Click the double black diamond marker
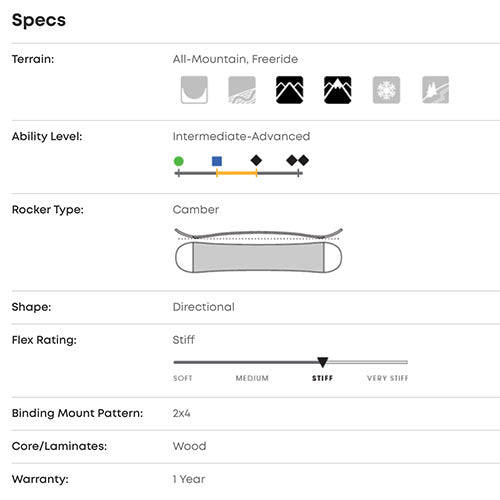This screenshot has height=500, width=500. pyautogui.click(x=298, y=160)
